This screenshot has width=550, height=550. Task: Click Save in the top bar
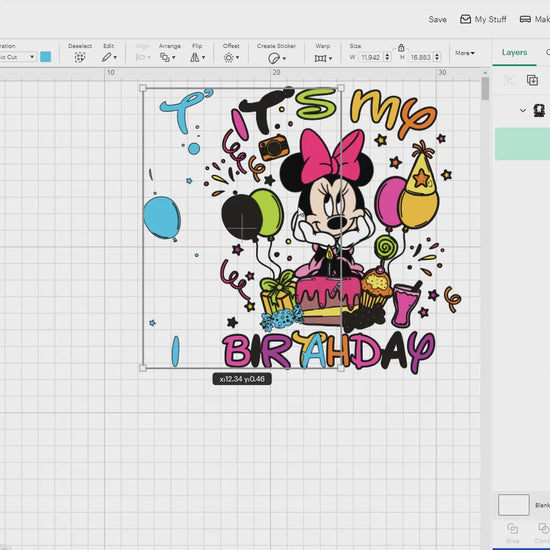coord(437,20)
